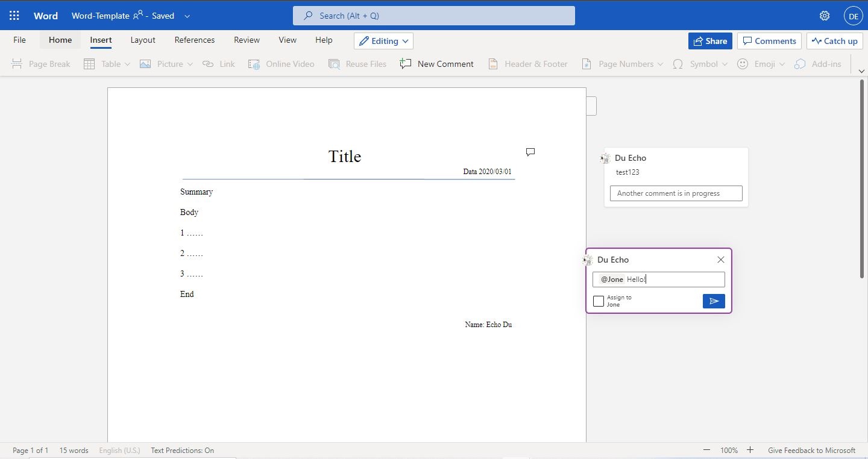The image size is (868, 459).
Task: Open the DE account avatar
Action: (853, 16)
